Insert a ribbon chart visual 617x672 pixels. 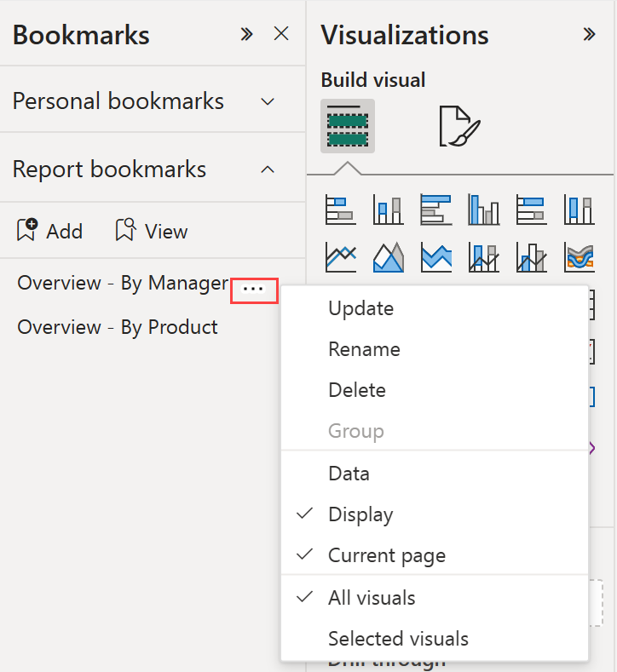coord(579,256)
